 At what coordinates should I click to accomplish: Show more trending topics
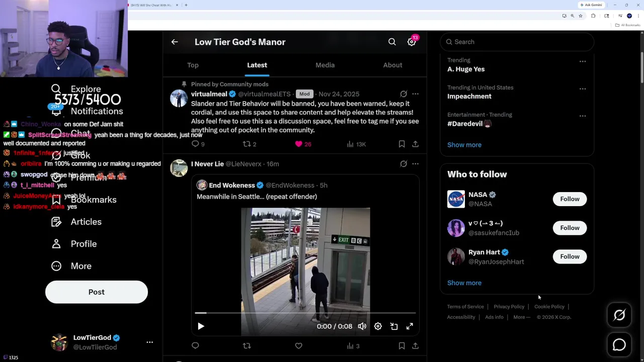464,145
